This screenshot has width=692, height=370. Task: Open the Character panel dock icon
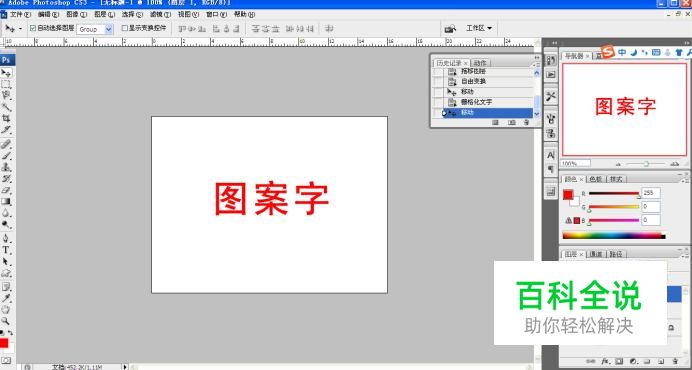pos(550,155)
